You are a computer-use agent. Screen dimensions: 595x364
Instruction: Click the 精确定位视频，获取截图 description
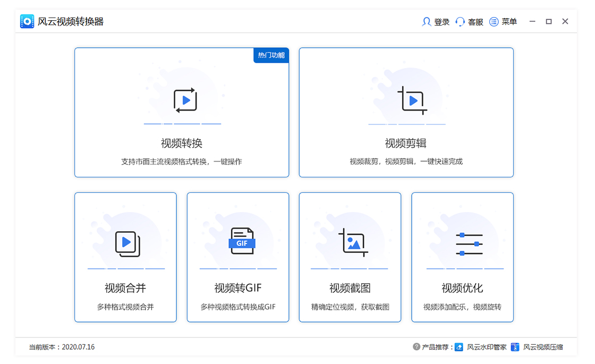pos(350,307)
